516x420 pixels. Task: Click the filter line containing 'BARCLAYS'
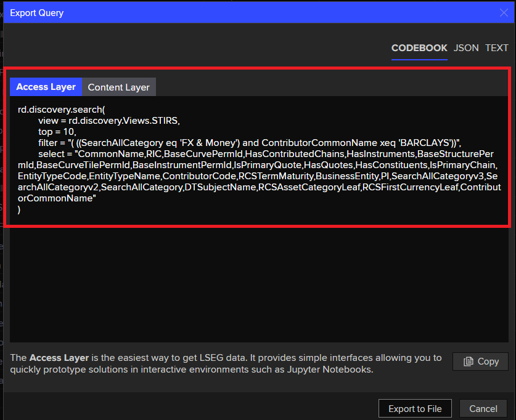250,143
